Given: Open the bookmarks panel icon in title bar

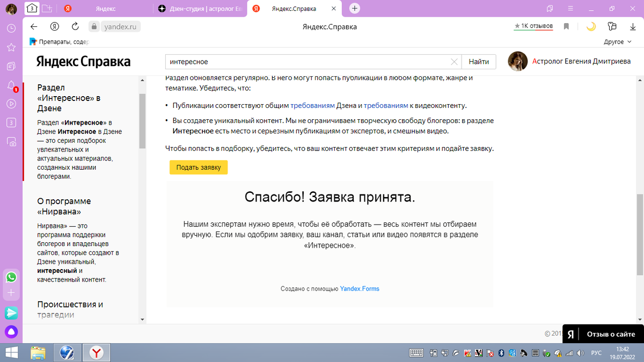Looking at the screenshot, I should (550, 9).
